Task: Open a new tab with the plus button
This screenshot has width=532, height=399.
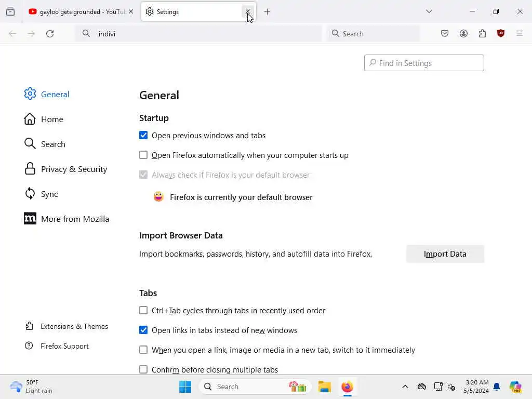Action: (x=268, y=12)
